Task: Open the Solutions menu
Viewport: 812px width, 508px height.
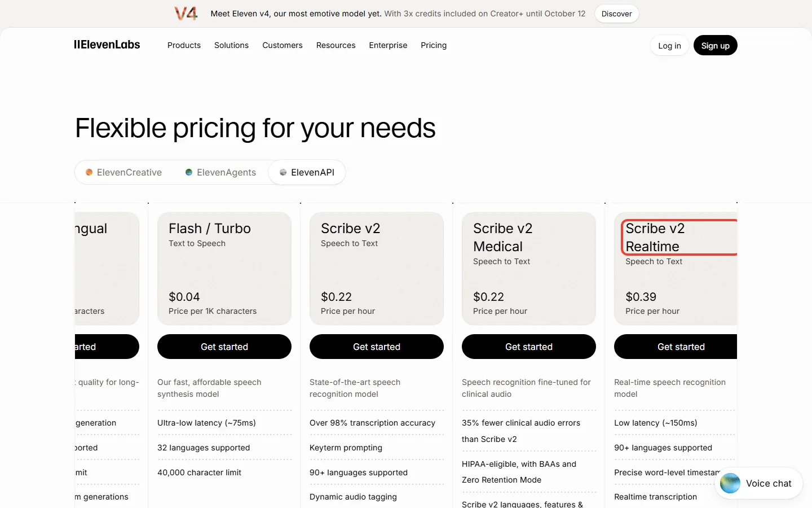Action: [231, 45]
